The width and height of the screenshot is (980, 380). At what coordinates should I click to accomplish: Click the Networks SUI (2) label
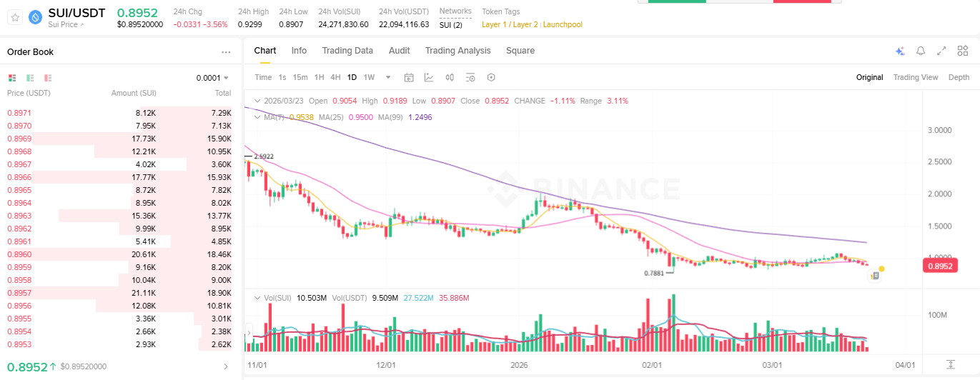[x=451, y=24]
